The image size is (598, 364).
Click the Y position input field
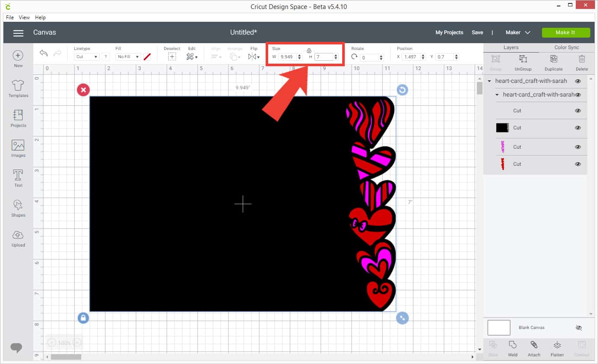445,57
